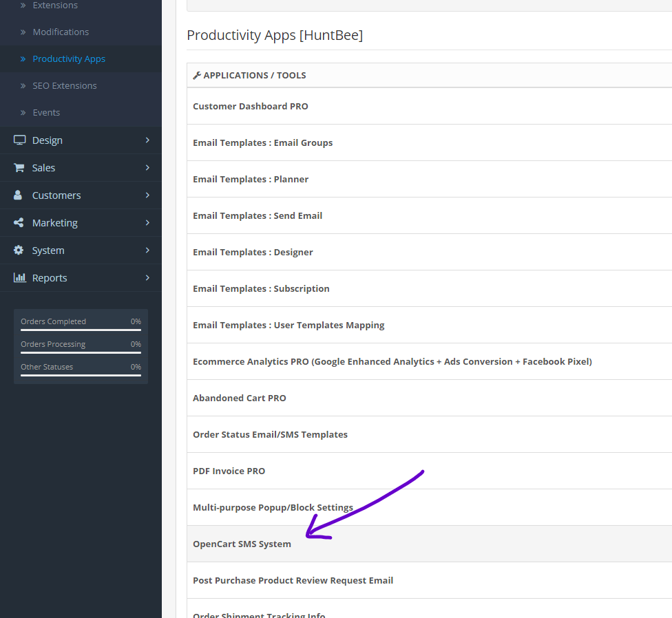Click the Orders Completed label
The image size is (672, 618).
tap(53, 321)
